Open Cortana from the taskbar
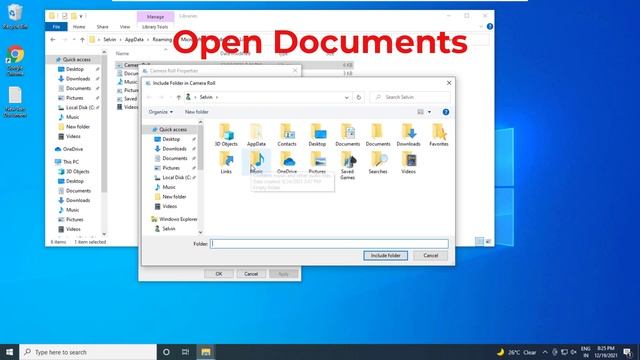This screenshot has height=360, width=640. coord(166,352)
